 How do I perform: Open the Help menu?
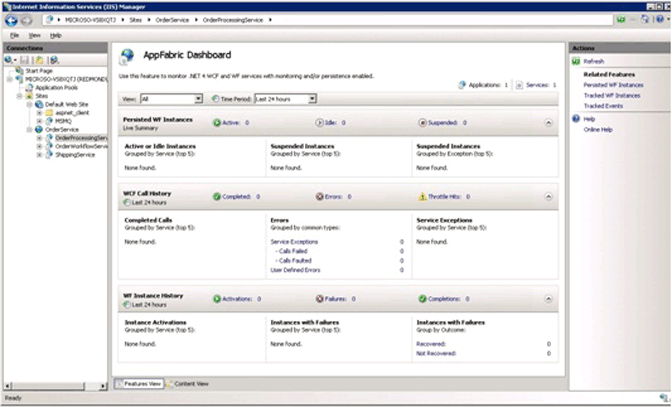[x=56, y=36]
